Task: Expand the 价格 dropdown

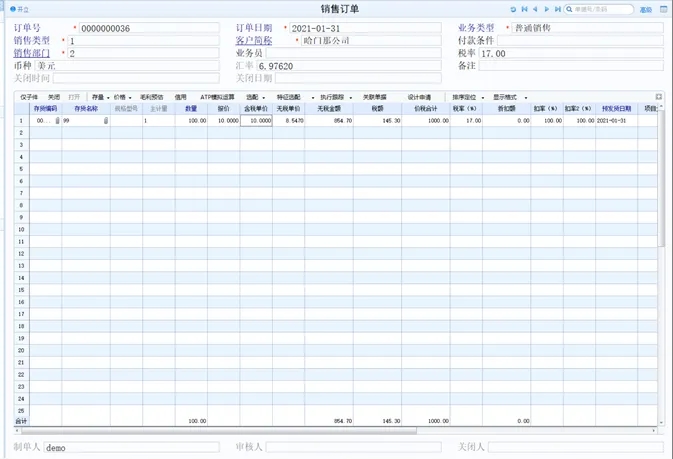Action: pos(122,97)
